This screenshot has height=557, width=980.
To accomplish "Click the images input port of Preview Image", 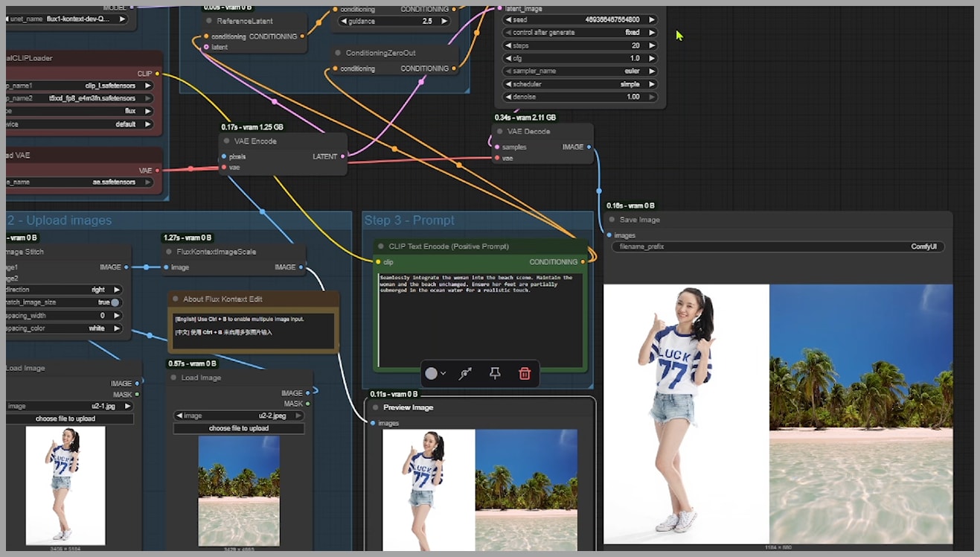I will (x=372, y=423).
